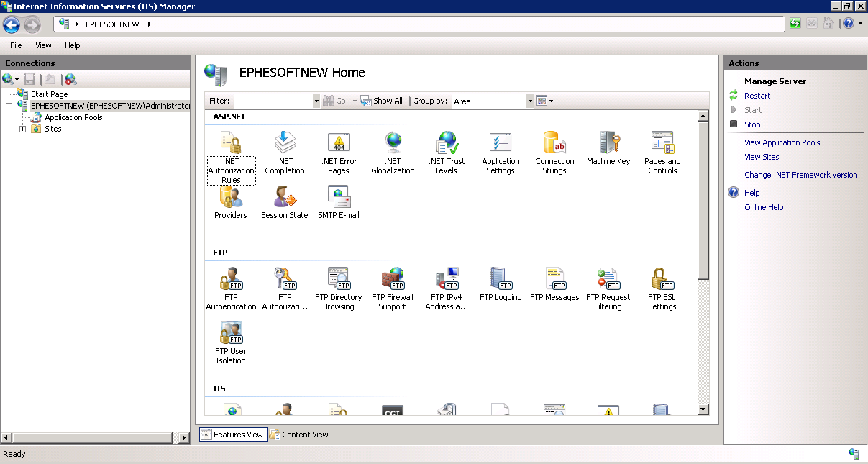Click inside the Filter input field
The height and width of the screenshot is (464, 868).
click(x=273, y=101)
